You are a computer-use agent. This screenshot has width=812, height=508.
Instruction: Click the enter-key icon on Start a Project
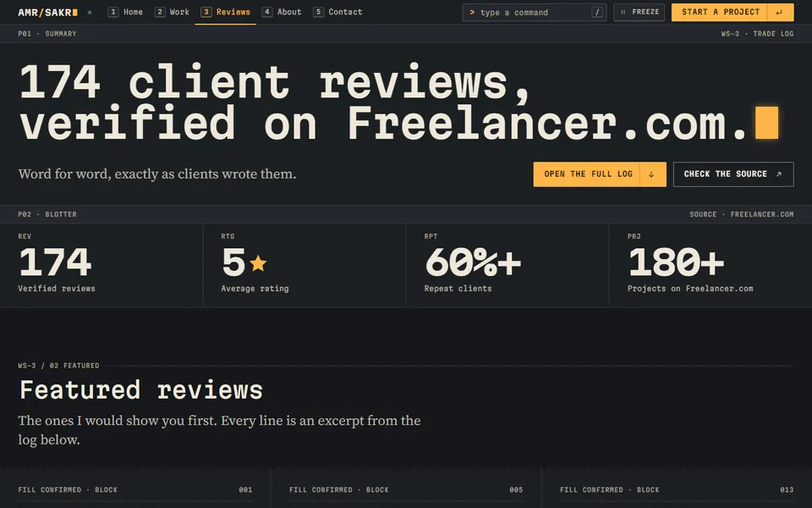[780, 13]
